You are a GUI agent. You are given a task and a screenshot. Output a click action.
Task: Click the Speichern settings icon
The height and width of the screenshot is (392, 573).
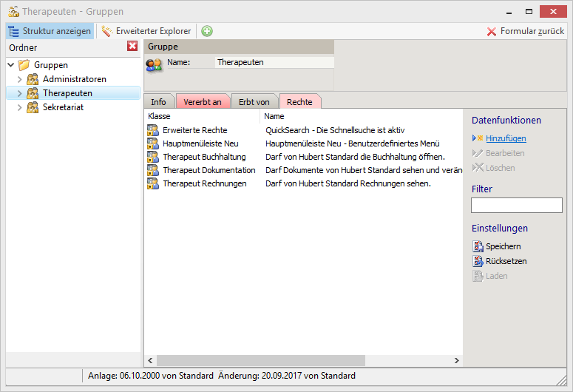pyautogui.click(x=478, y=246)
